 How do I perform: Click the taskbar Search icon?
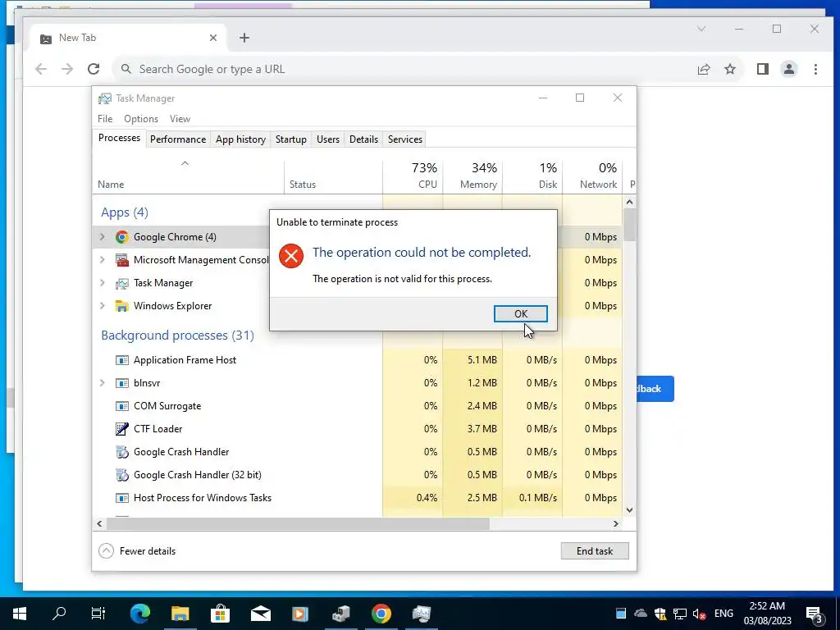click(x=59, y=614)
